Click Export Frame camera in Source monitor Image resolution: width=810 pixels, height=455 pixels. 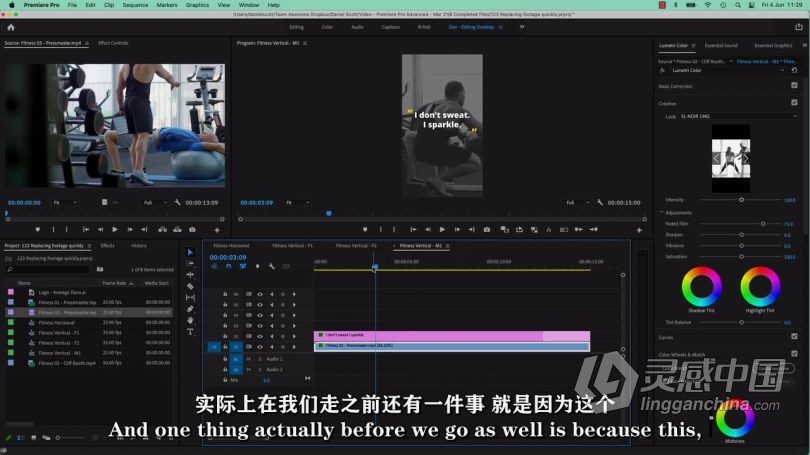coord(192,229)
